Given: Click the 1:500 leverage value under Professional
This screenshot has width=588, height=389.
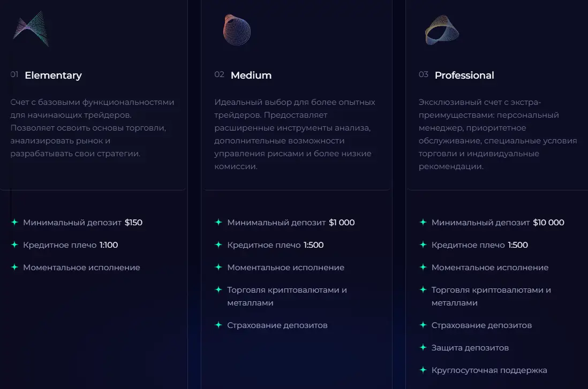Looking at the screenshot, I should [x=518, y=245].
